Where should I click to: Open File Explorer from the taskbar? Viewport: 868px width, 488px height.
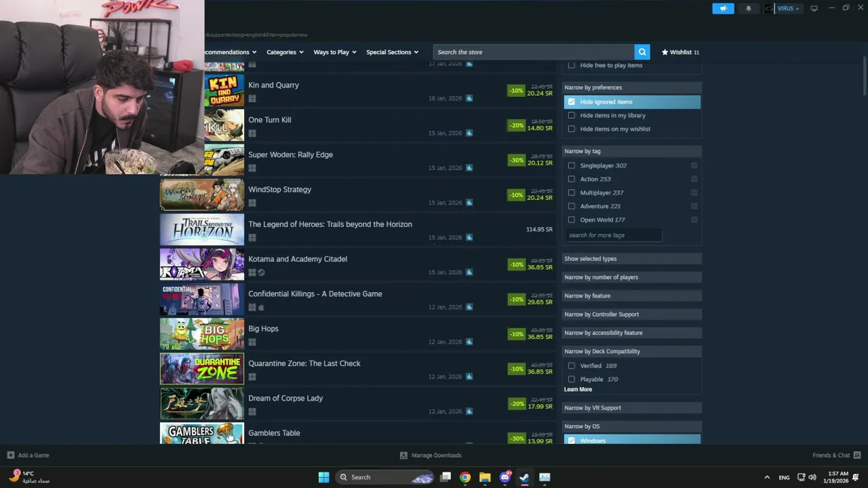click(485, 477)
